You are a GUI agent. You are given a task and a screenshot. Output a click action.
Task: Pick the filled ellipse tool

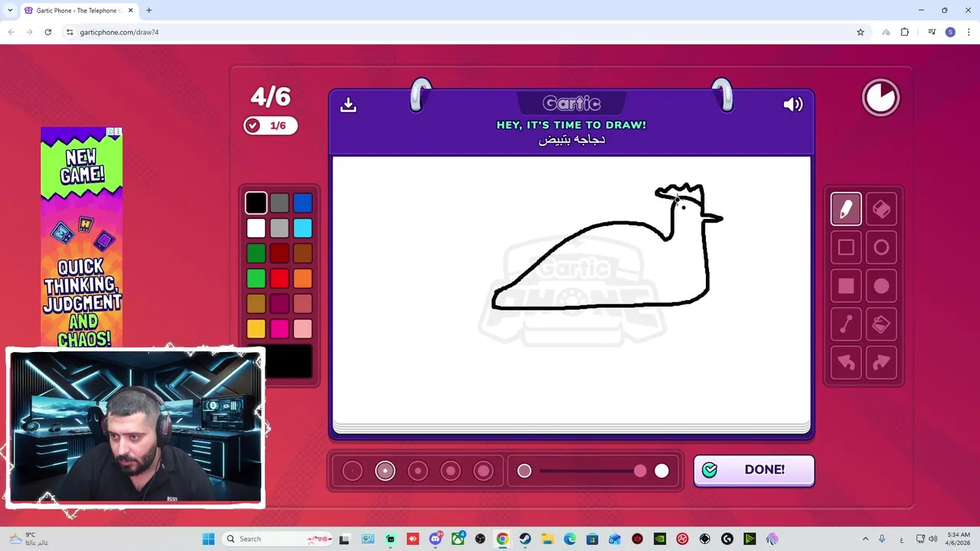[881, 286]
